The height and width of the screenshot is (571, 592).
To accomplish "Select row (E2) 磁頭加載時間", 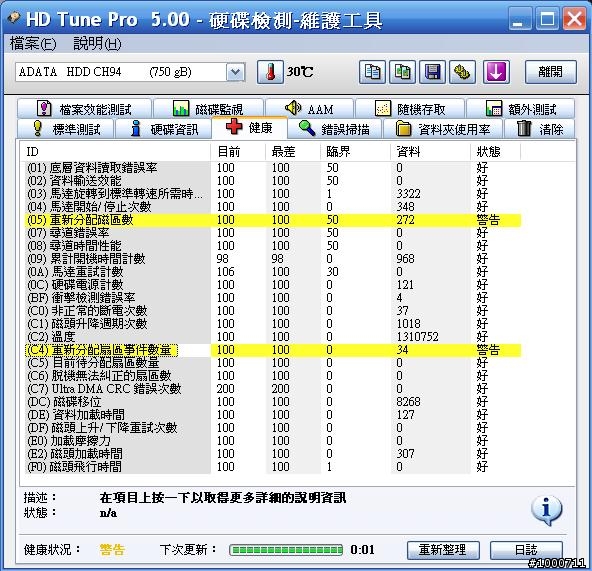I will click(x=273, y=454).
